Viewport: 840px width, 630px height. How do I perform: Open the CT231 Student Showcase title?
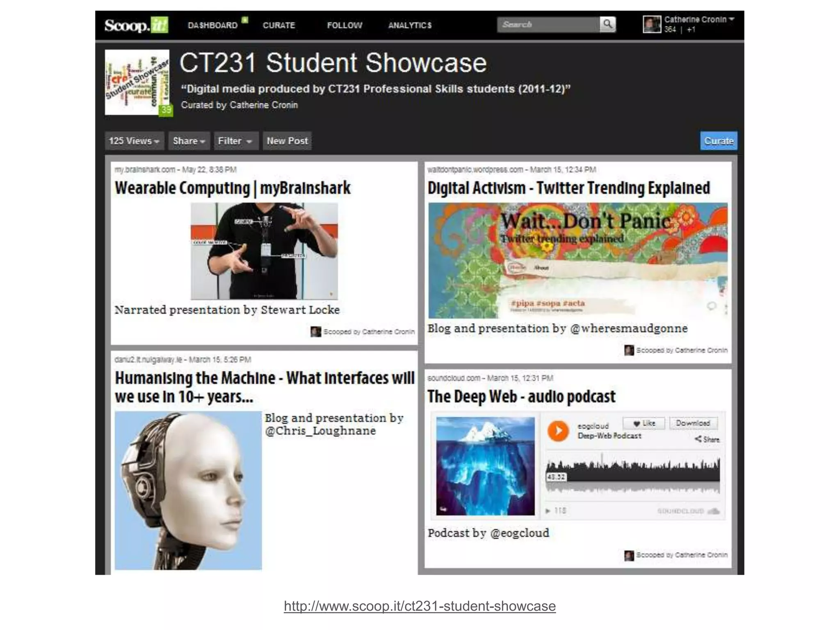click(333, 63)
